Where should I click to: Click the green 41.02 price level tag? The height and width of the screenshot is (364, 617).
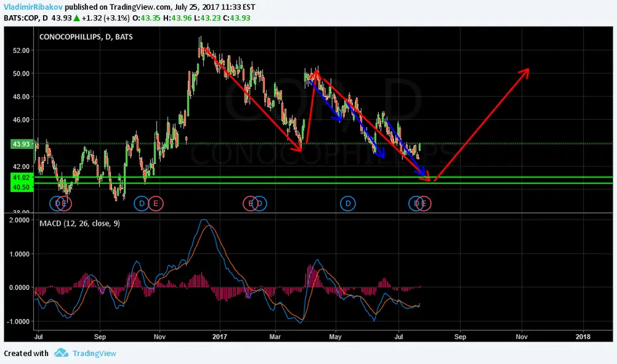[x=21, y=177]
